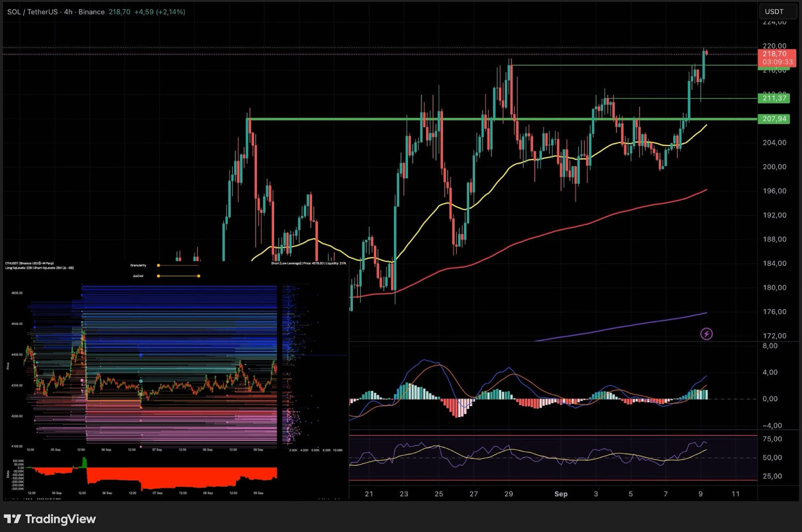Open the USDT currency selector
Image resolution: width=802 pixels, height=532 pixels.
coord(778,12)
